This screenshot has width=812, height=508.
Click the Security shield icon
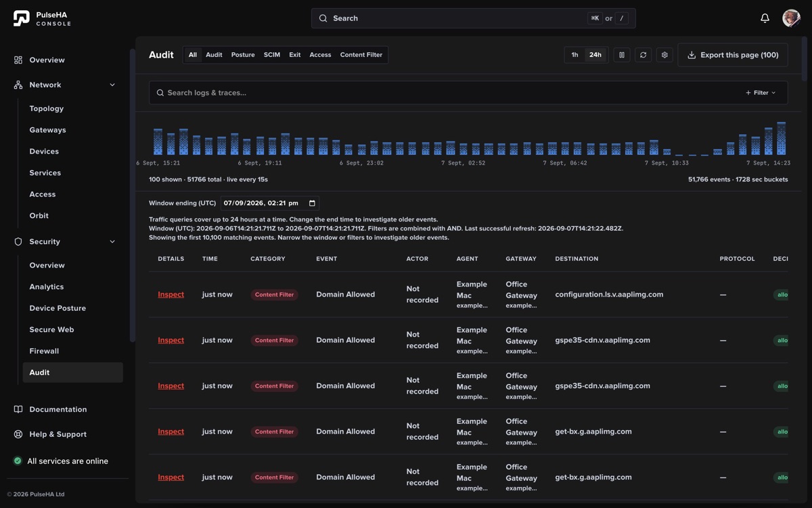click(x=18, y=242)
